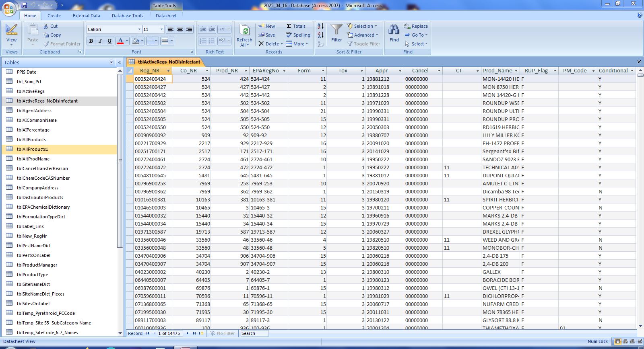Click the Cut scissors icon
This screenshot has height=349, width=644.
tap(46, 26)
